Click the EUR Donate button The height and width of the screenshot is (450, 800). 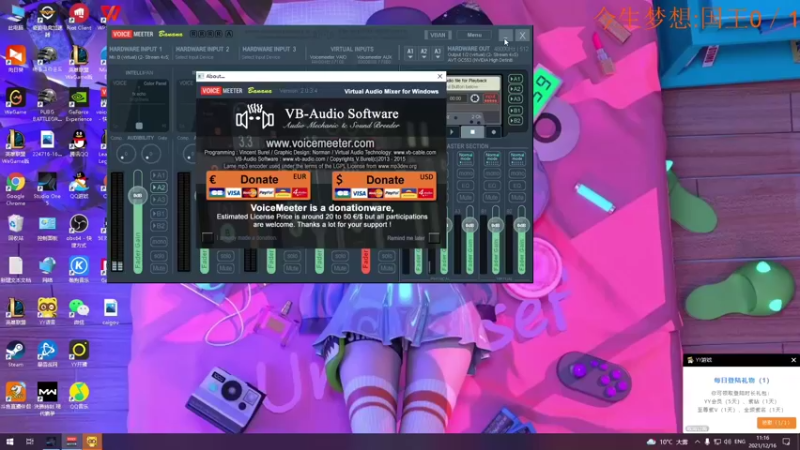258,185
